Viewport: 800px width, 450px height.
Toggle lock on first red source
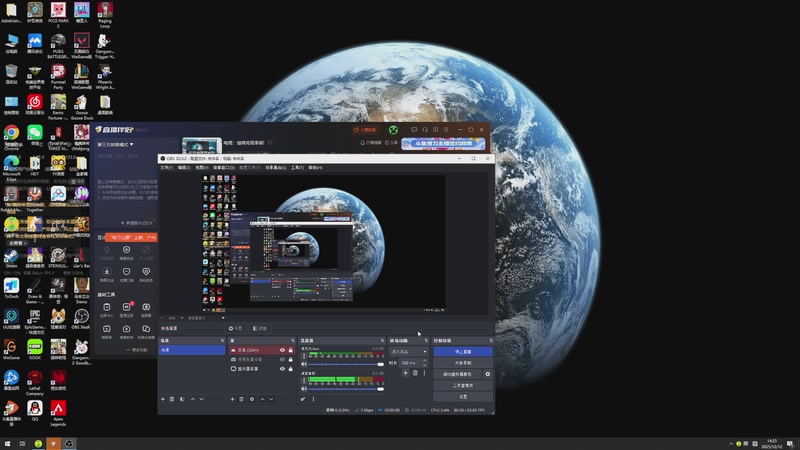point(290,350)
